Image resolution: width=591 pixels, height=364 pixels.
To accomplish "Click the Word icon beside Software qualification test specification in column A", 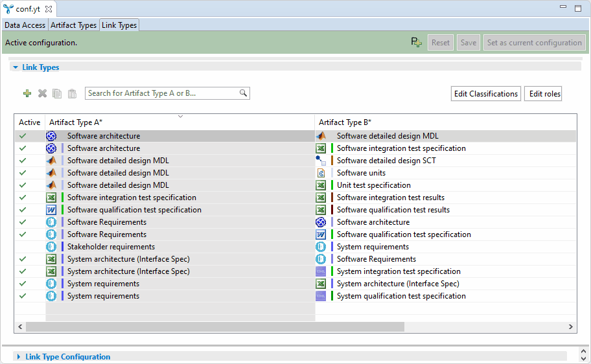I will point(51,210).
